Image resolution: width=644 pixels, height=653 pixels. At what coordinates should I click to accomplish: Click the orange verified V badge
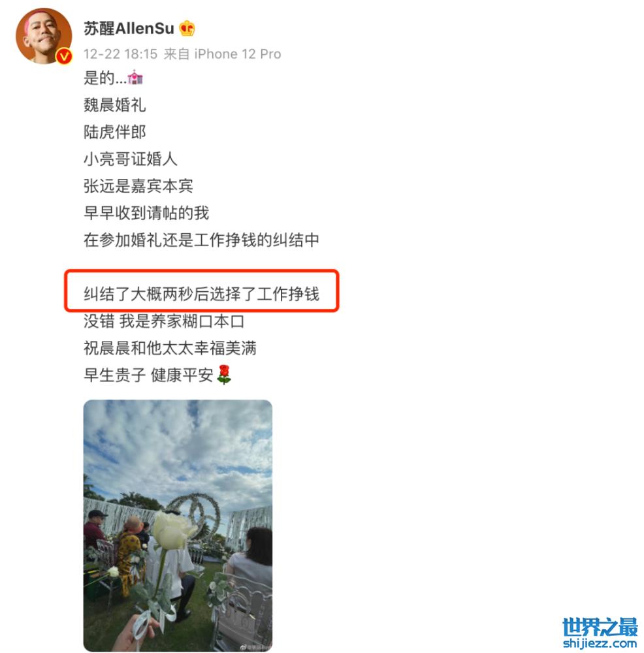(64, 56)
